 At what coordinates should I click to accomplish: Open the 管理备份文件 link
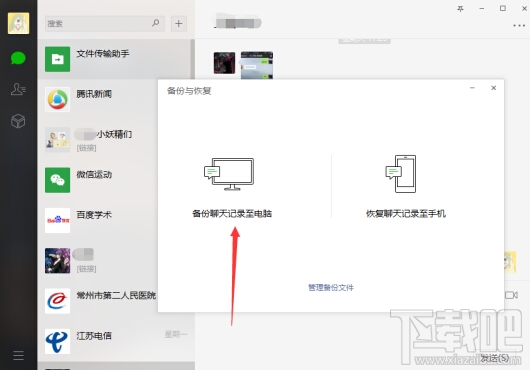331,288
